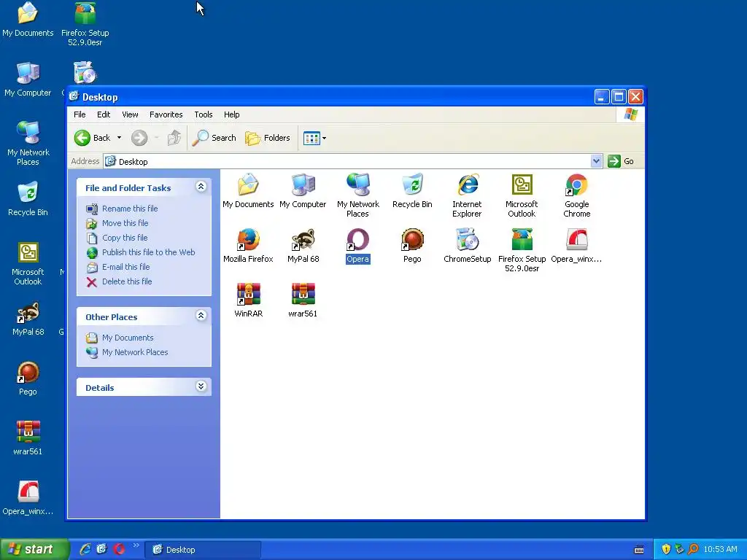The width and height of the screenshot is (747, 560).
Task: Click magnifier tray icon near clock
Action: (x=693, y=550)
